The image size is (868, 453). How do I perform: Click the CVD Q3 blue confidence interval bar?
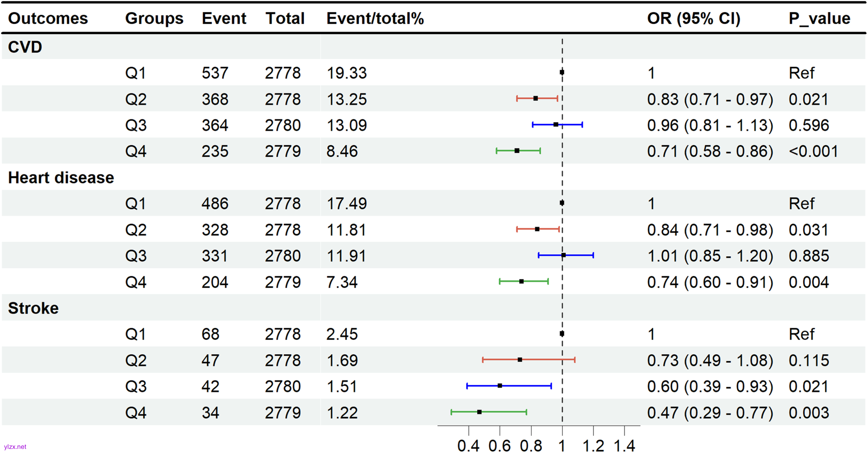(x=571, y=124)
